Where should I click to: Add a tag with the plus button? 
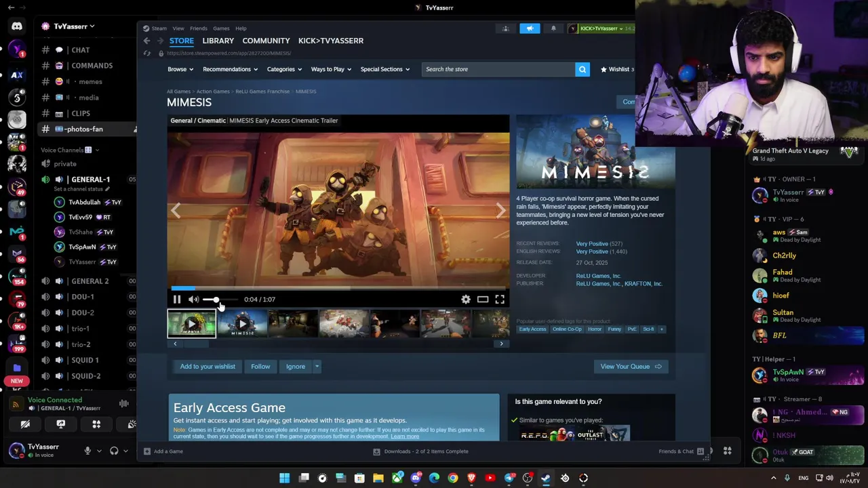click(x=661, y=329)
